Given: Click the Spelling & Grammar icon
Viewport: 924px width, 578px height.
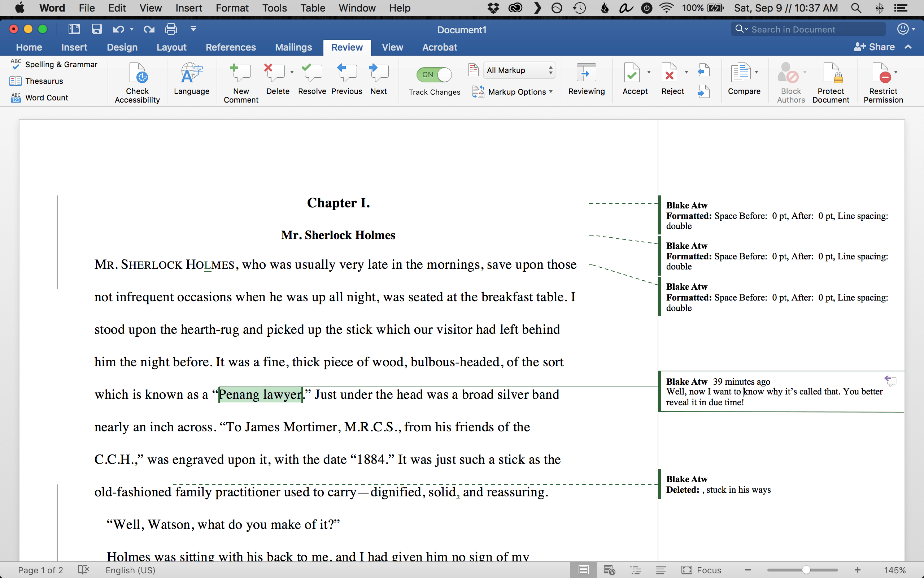Looking at the screenshot, I should tap(16, 64).
